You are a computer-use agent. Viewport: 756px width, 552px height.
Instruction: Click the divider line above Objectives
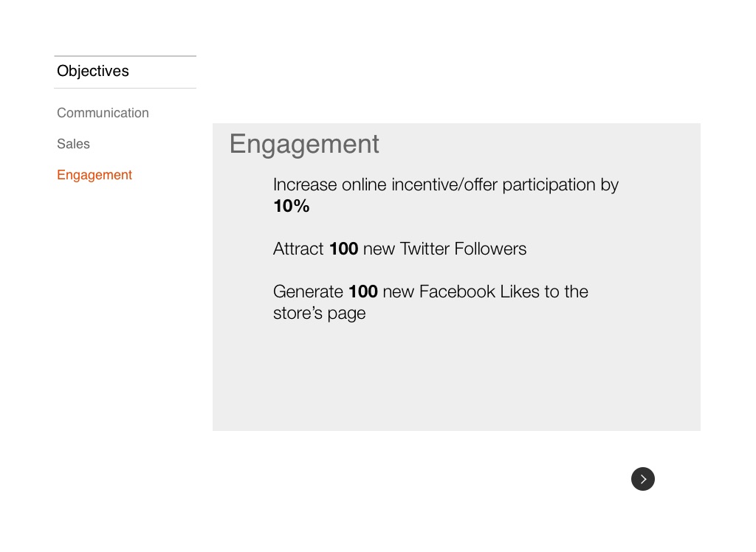click(126, 56)
